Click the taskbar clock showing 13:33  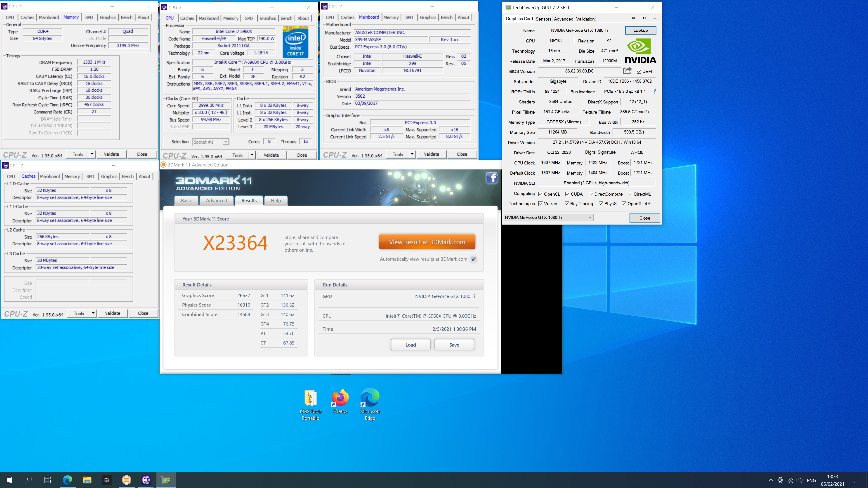[832, 480]
